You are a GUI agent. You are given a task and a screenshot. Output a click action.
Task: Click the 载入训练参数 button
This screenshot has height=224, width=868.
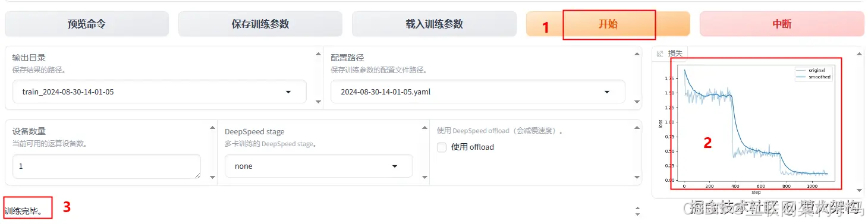point(434,24)
